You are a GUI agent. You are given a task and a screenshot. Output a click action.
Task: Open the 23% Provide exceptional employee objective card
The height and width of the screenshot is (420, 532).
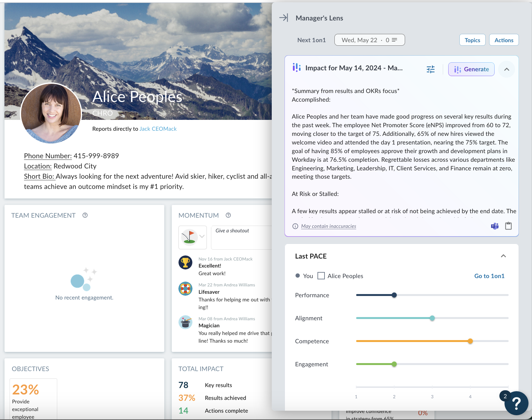point(33,399)
